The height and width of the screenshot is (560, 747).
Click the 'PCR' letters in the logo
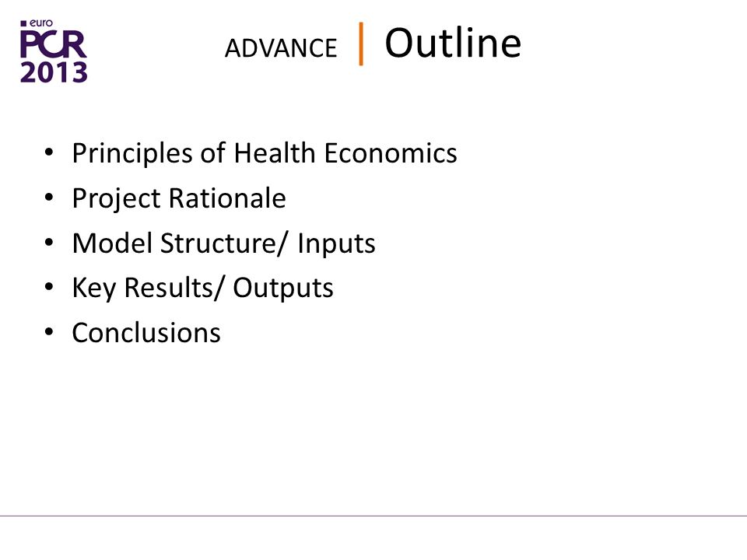[54, 44]
